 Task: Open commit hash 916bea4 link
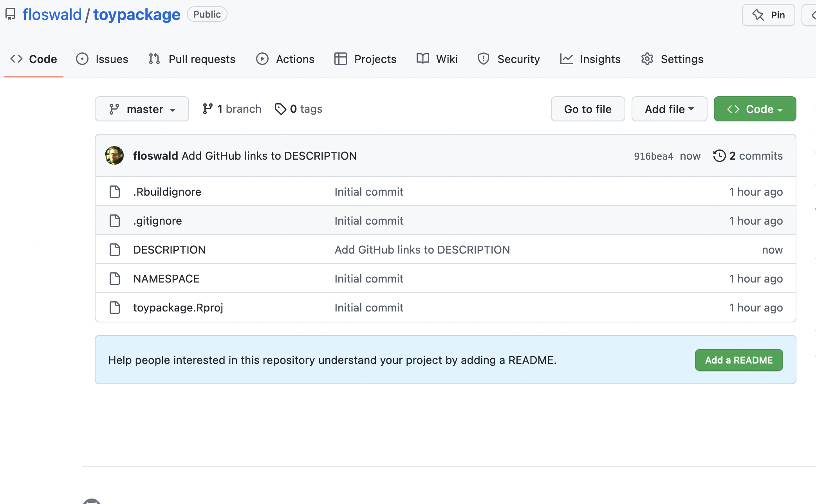click(x=653, y=156)
